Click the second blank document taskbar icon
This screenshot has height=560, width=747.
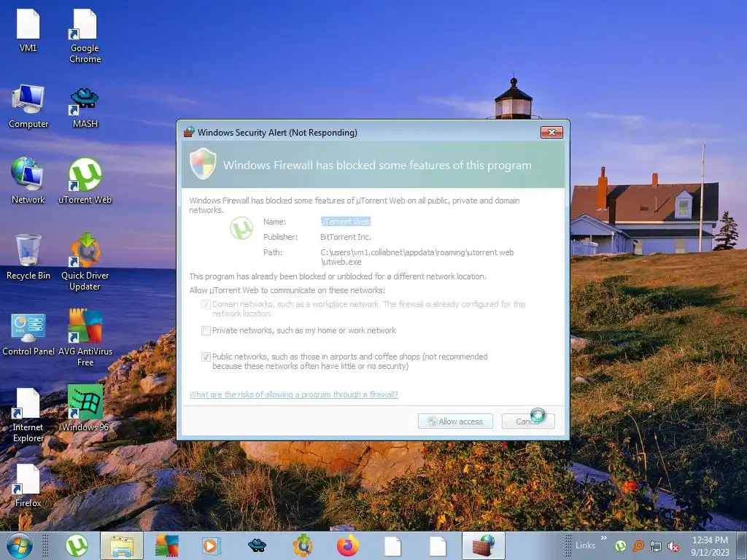(438, 545)
